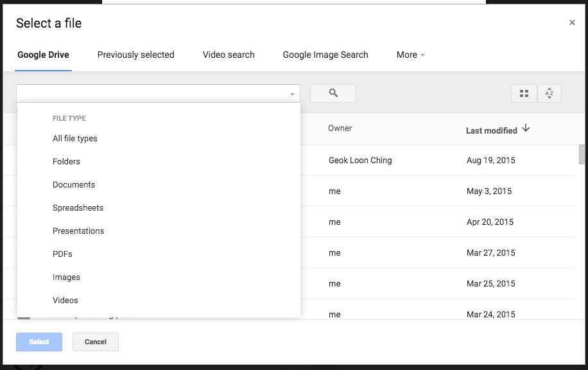588x370 pixels.
Task: Select the file dated Aug 19, 2015
Action: 490,160
